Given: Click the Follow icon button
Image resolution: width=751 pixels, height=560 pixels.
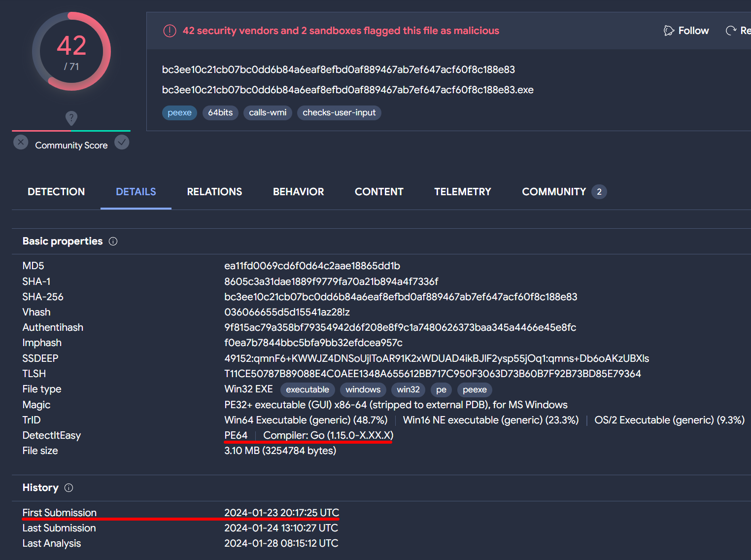Looking at the screenshot, I should coord(669,31).
